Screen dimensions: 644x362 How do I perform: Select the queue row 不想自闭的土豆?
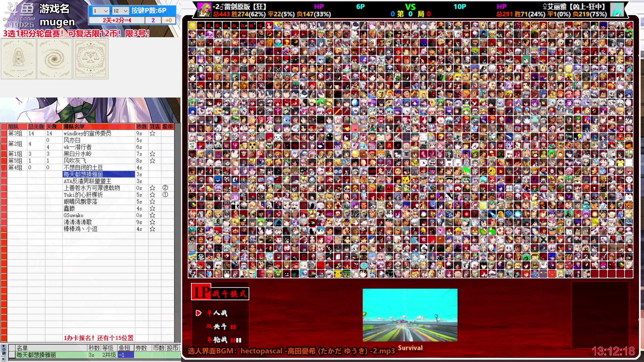(x=99, y=167)
